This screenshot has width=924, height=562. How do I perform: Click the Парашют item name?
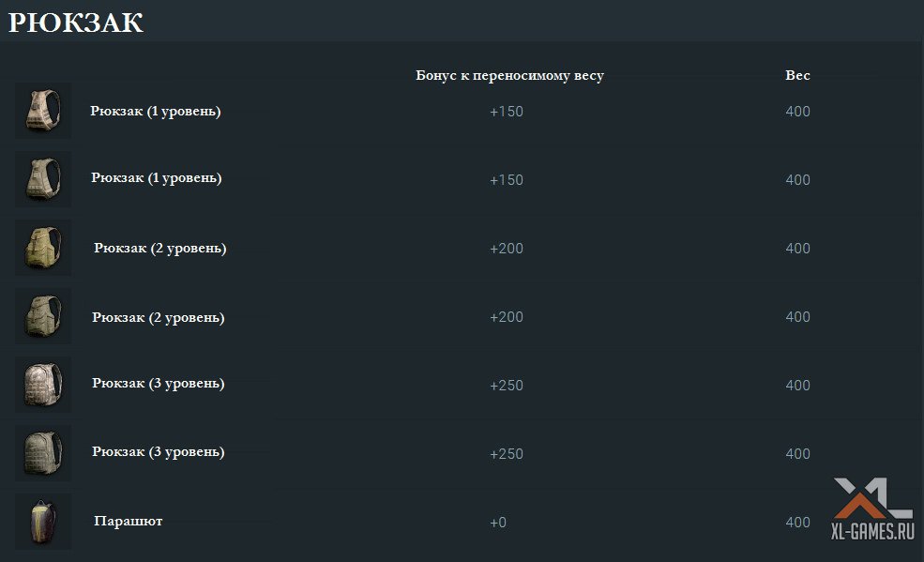click(x=128, y=521)
